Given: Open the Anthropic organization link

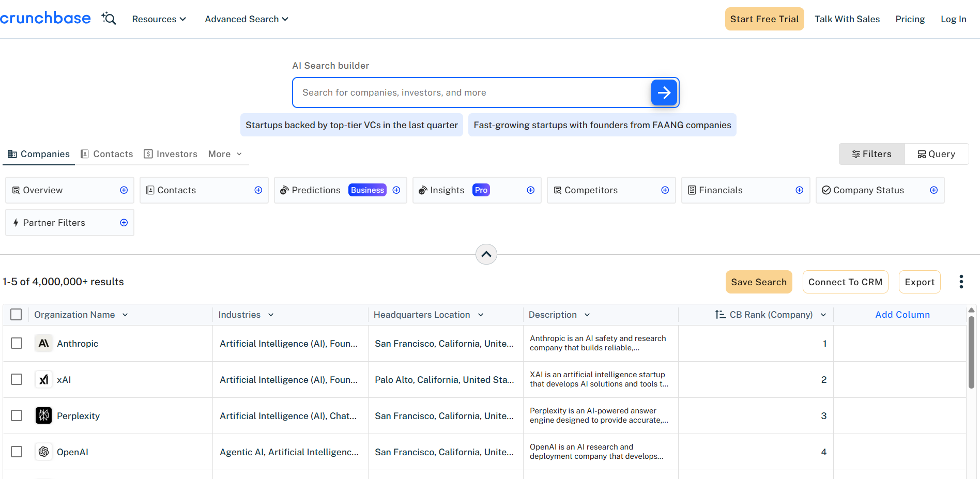Looking at the screenshot, I should pos(78,344).
